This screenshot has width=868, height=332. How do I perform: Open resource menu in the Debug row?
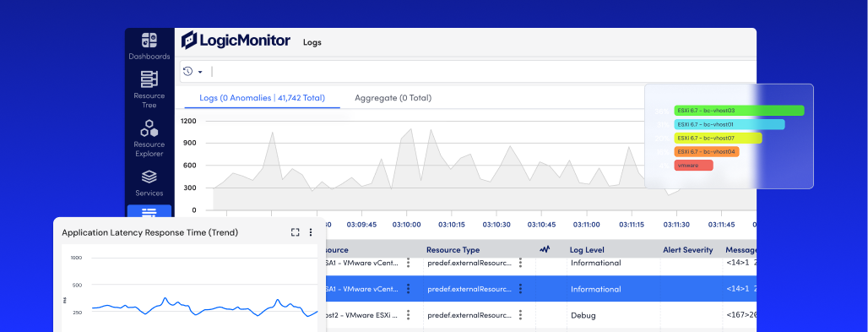408,315
